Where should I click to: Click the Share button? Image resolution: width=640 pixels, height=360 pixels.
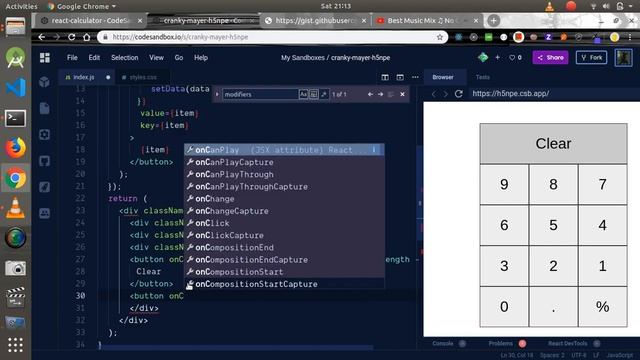[x=550, y=58]
